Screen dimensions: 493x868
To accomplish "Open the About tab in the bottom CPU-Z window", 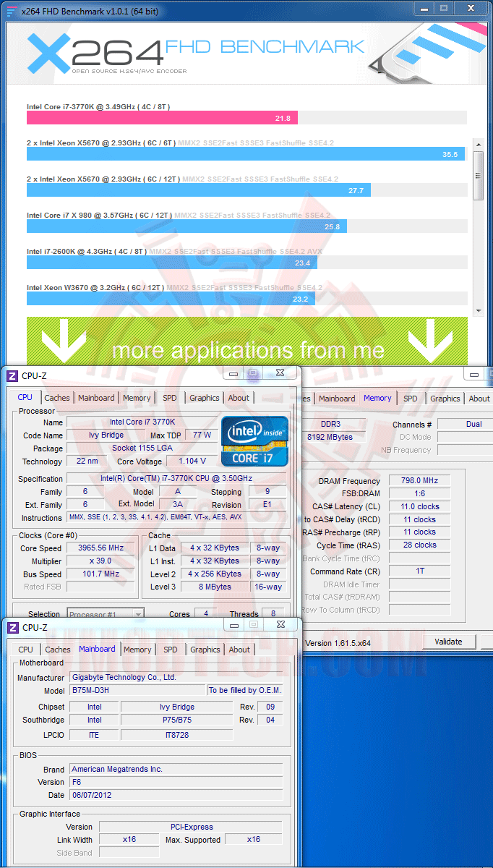I will (x=239, y=650).
